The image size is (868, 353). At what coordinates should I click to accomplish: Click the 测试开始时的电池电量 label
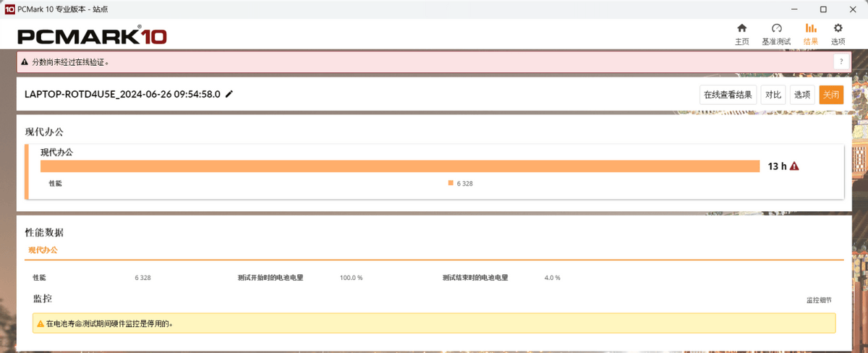[270, 278]
